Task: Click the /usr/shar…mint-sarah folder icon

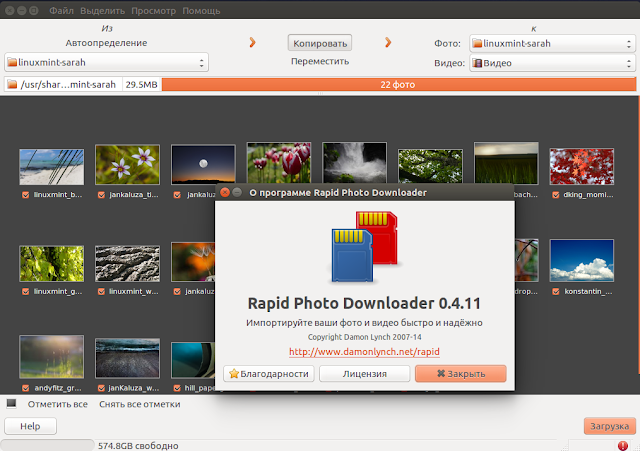Action: click(12, 84)
